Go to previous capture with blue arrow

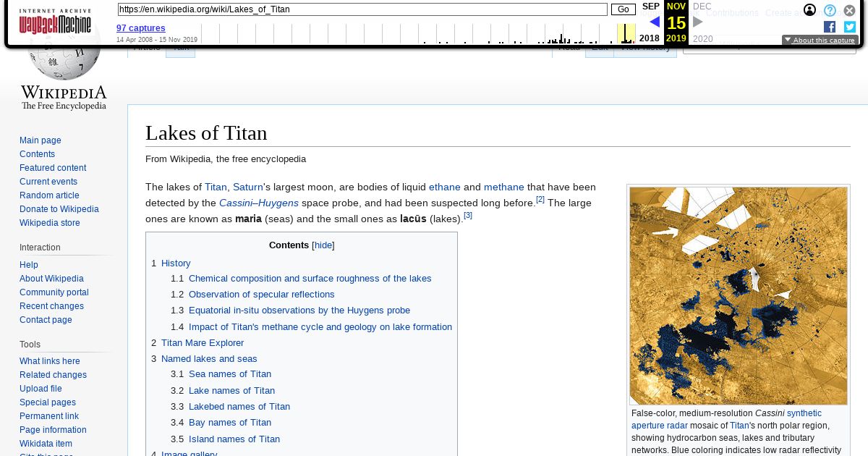[x=655, y=22]
